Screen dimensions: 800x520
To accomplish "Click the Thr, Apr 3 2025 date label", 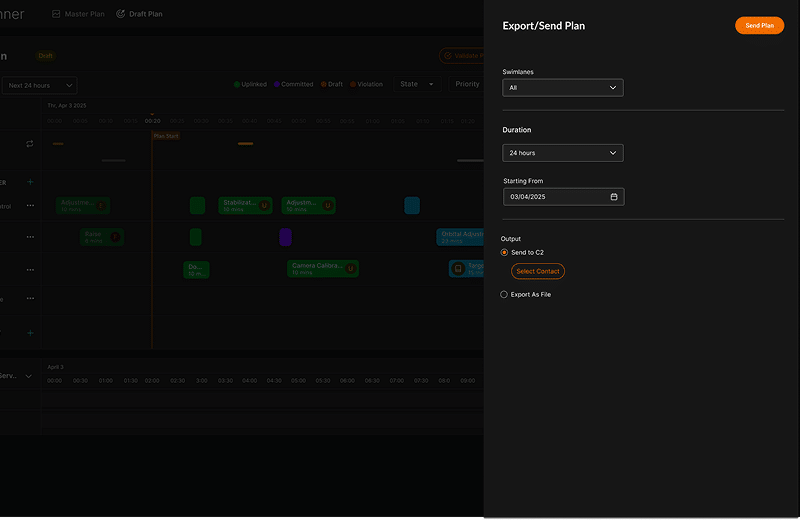I will click(67, 106).
